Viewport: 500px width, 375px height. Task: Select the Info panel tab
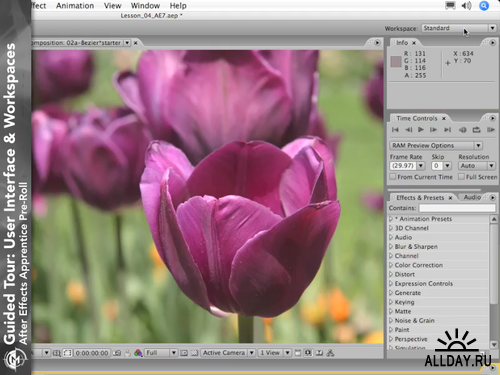(402, 43)
